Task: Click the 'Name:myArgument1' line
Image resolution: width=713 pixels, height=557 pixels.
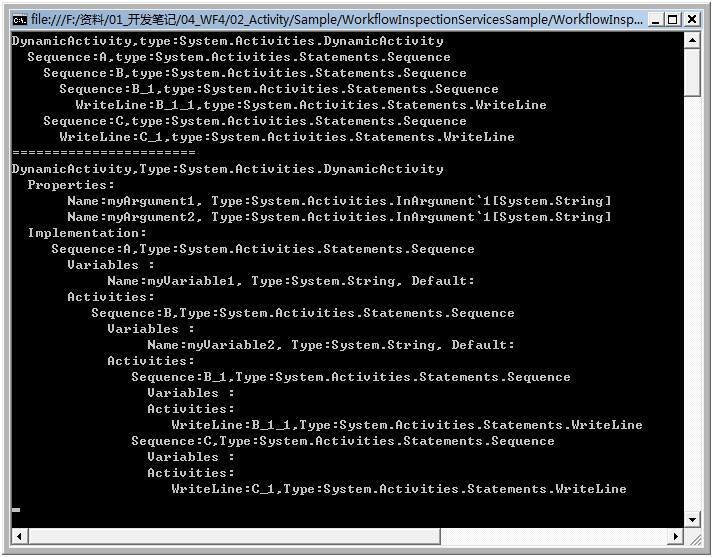Action: (339, 201)
